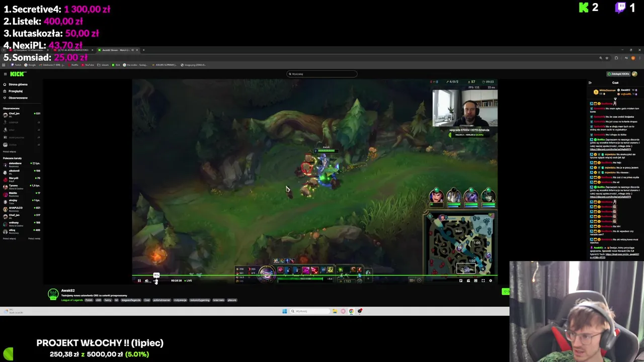Pause the Kick stream playback

click(139, 281)
